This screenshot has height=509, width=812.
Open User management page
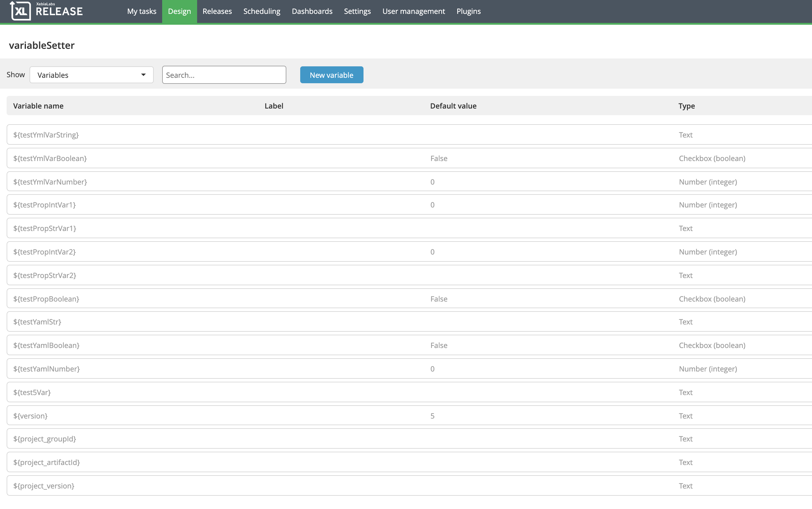pyautogui.click(x=413, y=11)
